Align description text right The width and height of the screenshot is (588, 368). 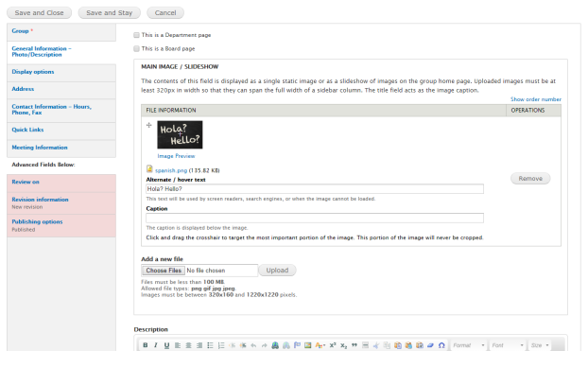(199, 345)
